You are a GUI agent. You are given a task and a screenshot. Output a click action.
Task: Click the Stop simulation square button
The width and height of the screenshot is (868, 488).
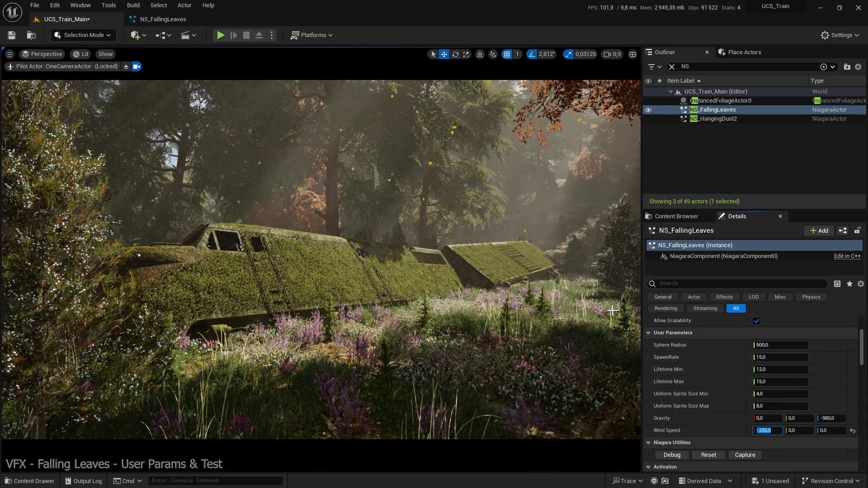pyautogui.click(x=246, y=35)
